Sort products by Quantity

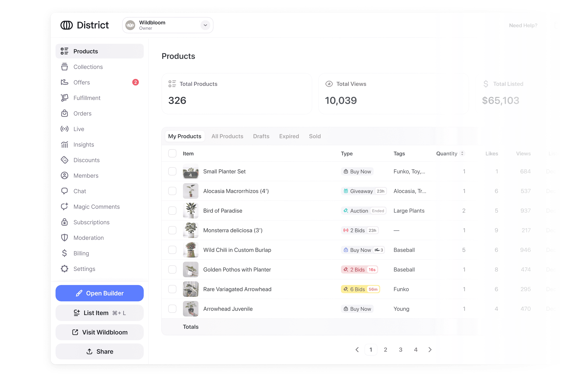point(462,154)
